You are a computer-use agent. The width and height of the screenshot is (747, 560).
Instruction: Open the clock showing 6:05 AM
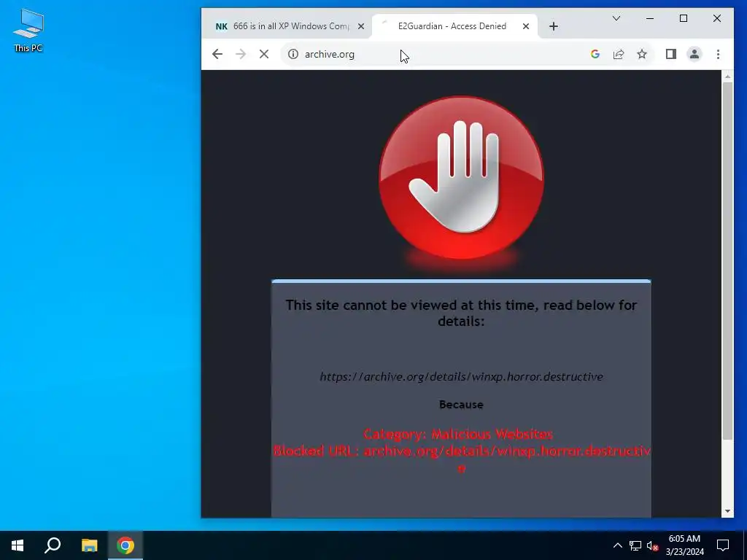(684, 545)
